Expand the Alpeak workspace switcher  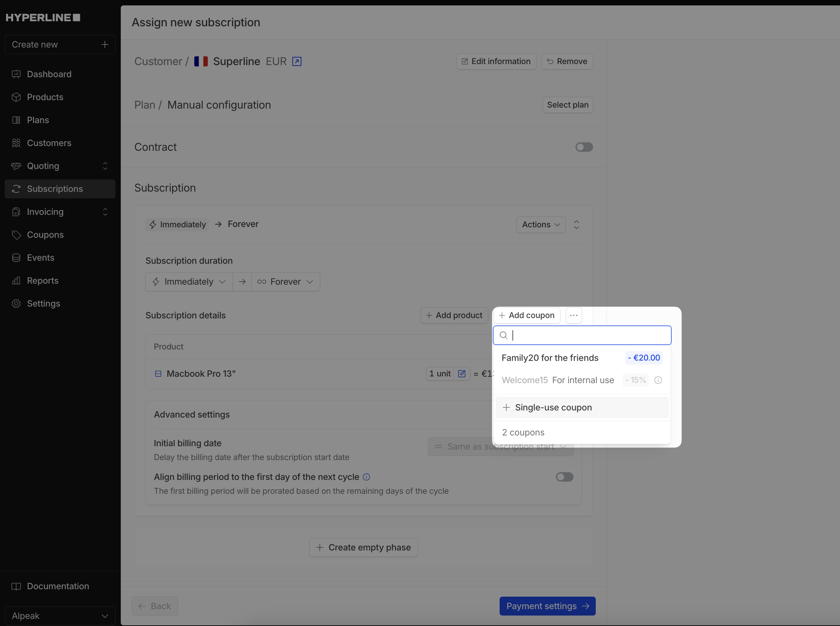(x=60, y=616)
